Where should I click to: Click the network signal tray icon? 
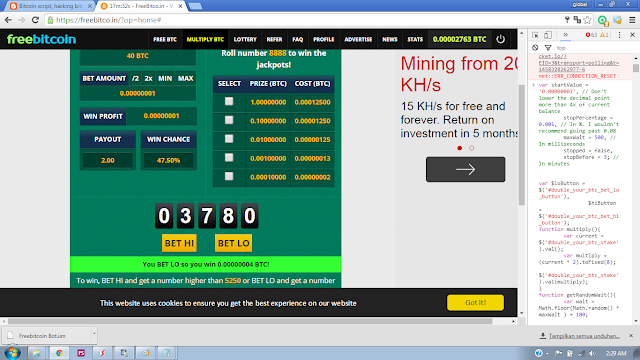tap(581, 353)
